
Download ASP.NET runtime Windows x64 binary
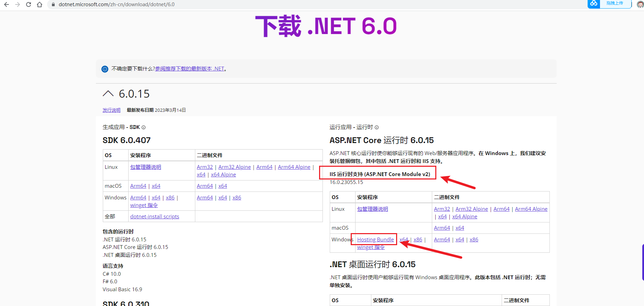coord(460,240)
